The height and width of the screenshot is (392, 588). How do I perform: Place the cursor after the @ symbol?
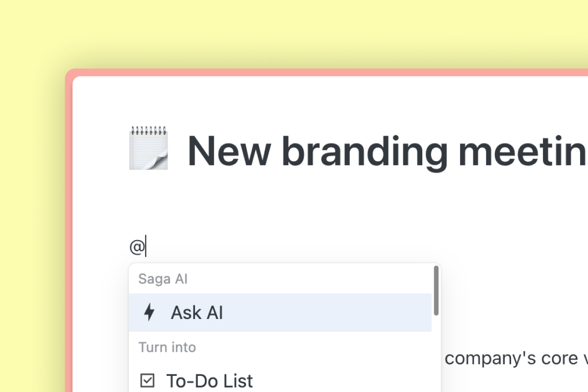tap(146, 247)
